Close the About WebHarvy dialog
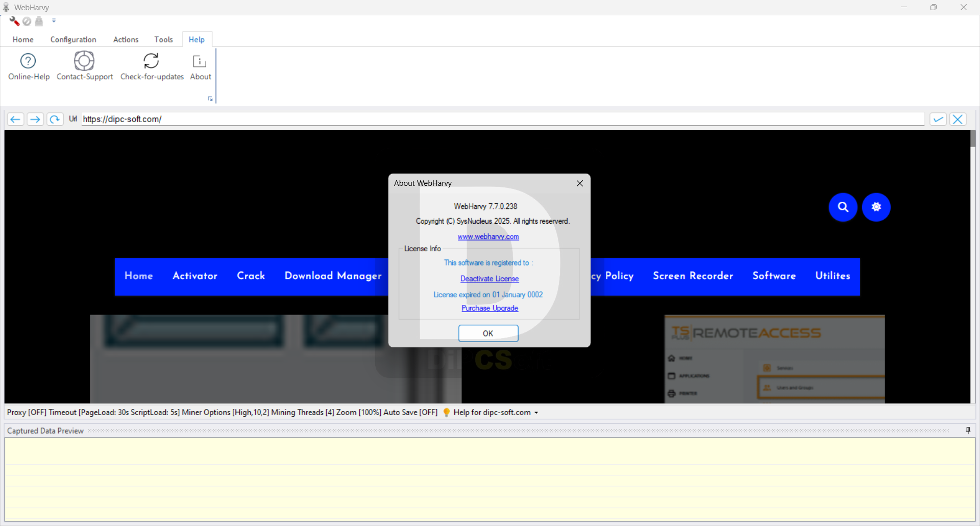 [x=580, y=183]
